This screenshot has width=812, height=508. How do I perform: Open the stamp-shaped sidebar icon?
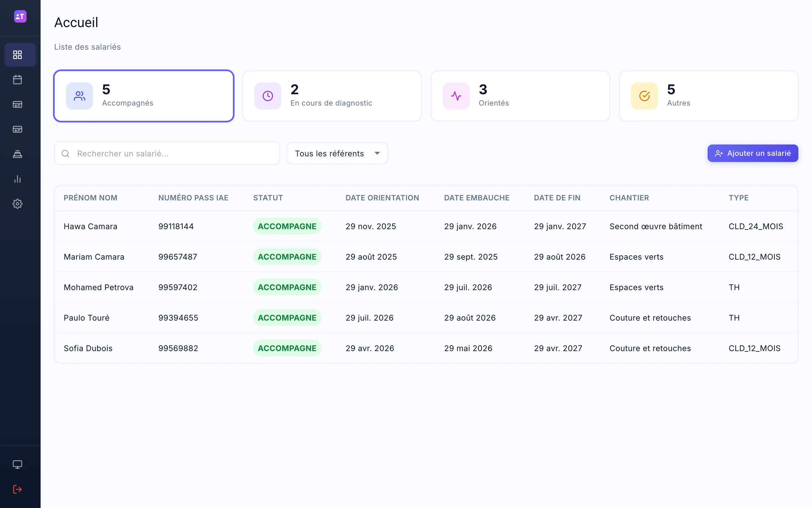pos(17,154)
